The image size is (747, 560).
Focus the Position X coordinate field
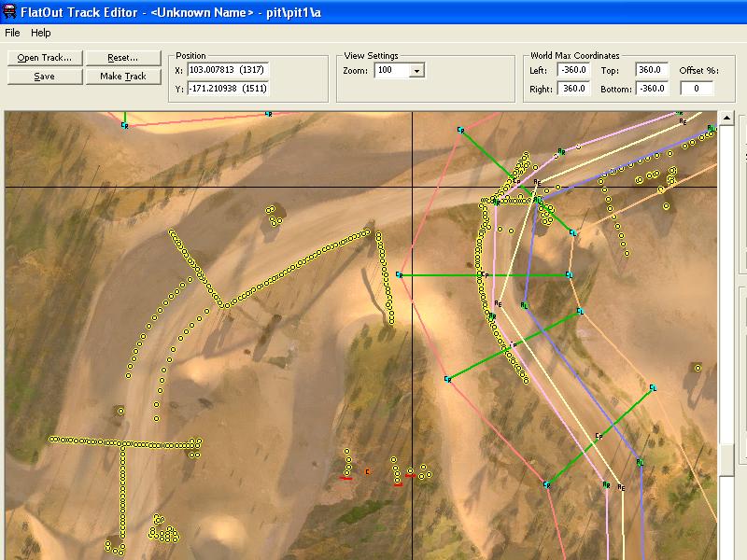coord(228,70)
